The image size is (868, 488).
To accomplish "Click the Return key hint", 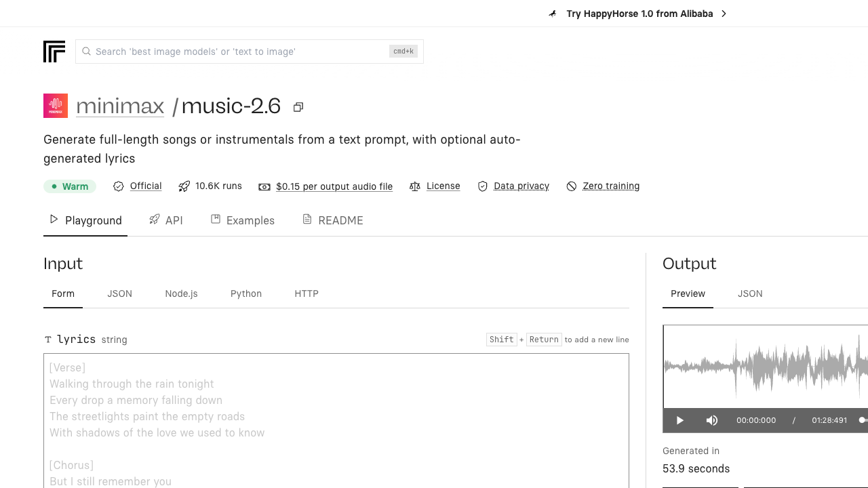I will 544,340.
